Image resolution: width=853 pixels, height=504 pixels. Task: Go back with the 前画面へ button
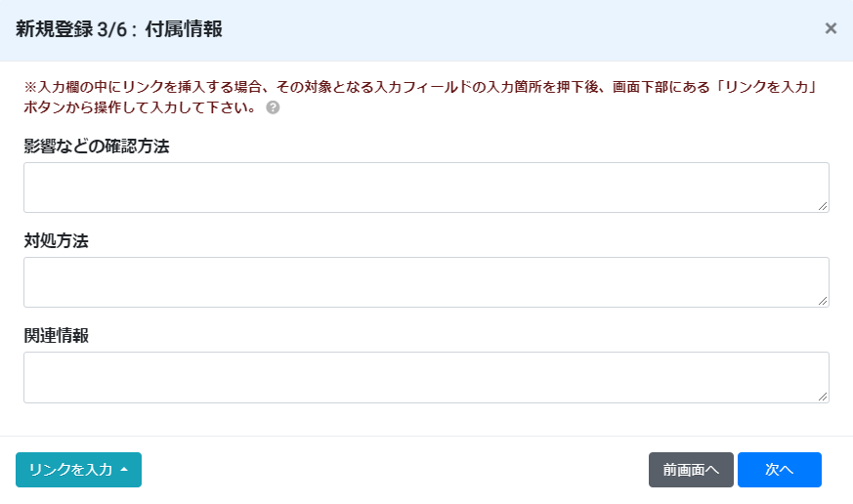pyautogui.click(x=691, y=470)
